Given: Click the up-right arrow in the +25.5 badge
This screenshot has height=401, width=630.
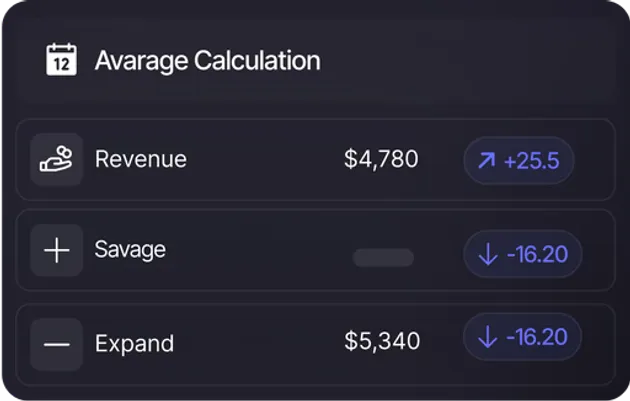Looking at the screenshot, I should 487,161.
